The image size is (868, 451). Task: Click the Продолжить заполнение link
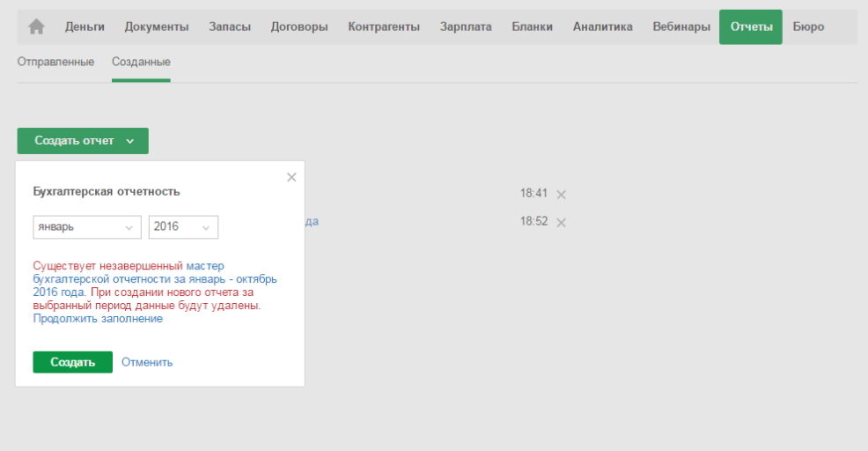[98, 319]
